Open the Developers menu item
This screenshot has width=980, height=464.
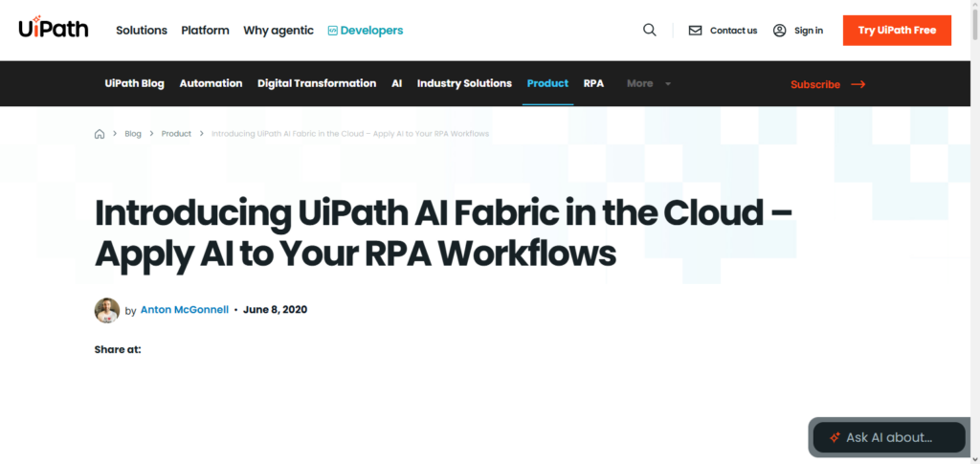click(366, 31)
